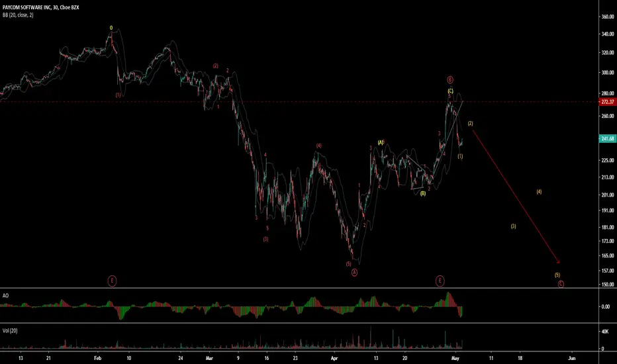
Task: Click the AO indicator legend label
Action: coord(5,296)
